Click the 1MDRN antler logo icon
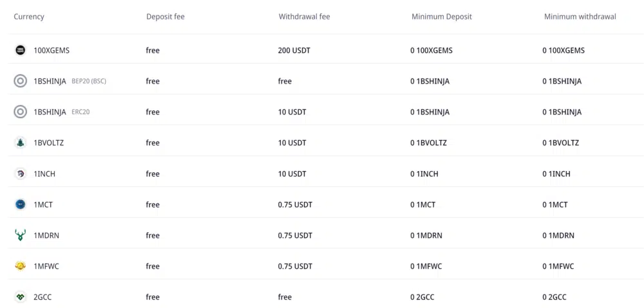Image resolution: width=644 pixels, height=308 pixels. tap(21, 235)
